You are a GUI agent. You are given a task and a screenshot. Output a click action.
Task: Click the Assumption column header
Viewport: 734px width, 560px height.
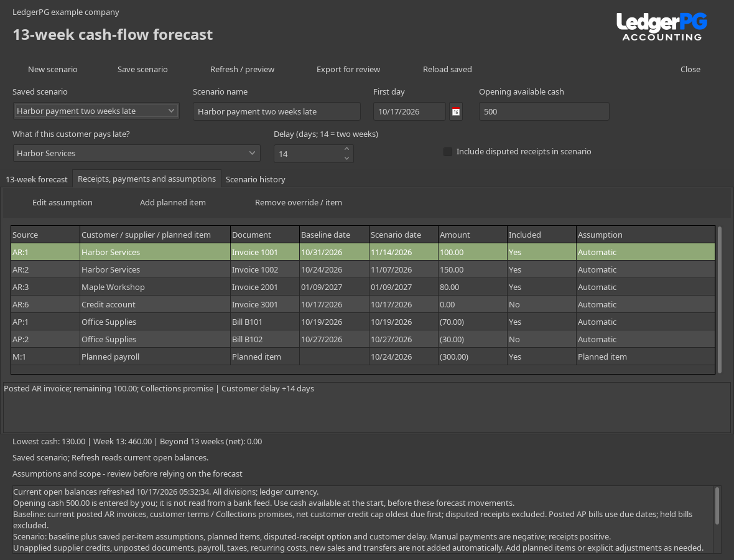point(646,235)
